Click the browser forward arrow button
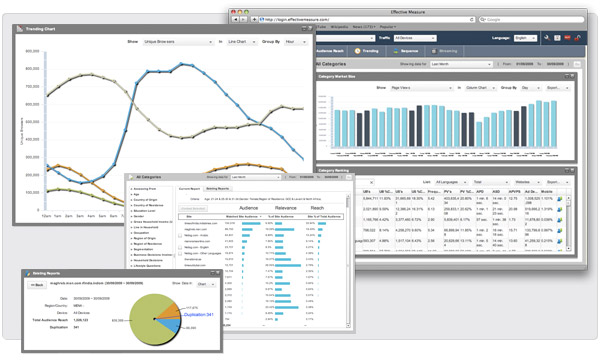The image size is (601, 360). tap(243, 19)
